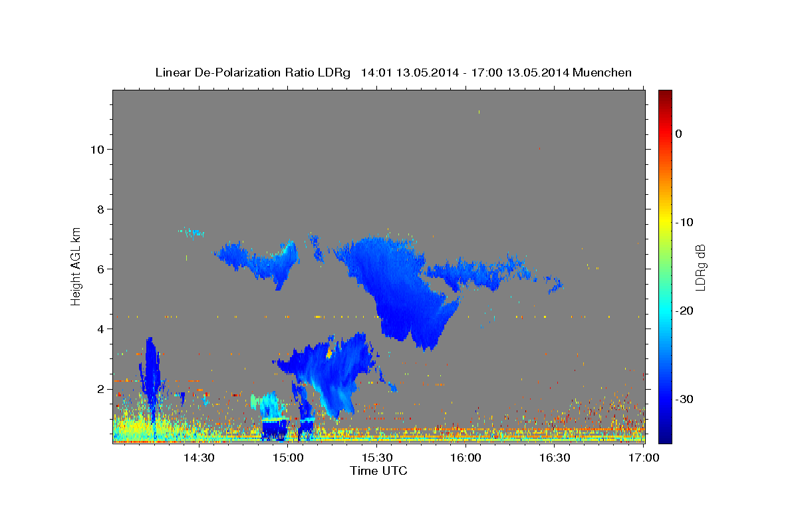Click the colorbar value -20 label

coord(684,311)
